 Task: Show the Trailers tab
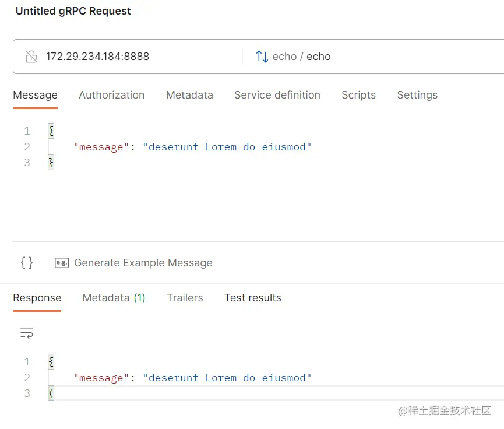185,298
